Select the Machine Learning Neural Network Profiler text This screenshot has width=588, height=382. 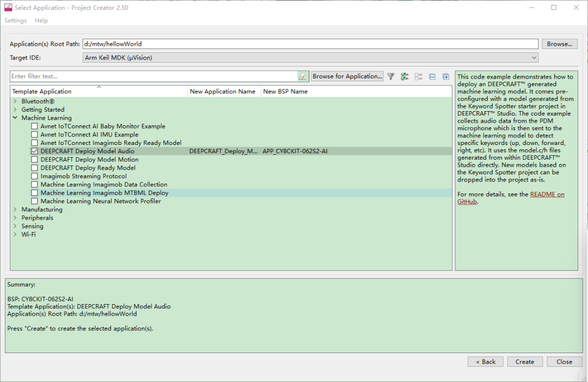point(101,201)
